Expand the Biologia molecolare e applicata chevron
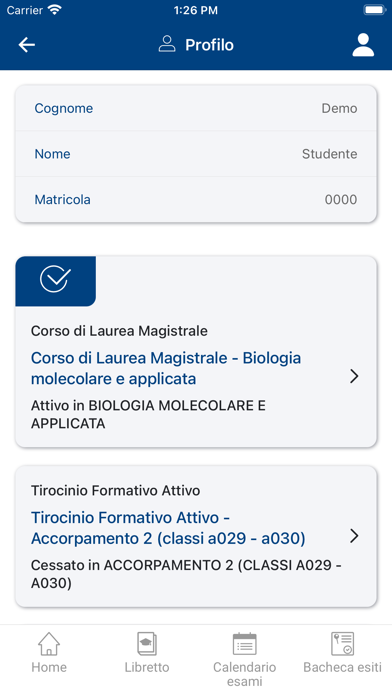Image resolution: width=392 pixels, height=696 pixels. tap(354, 376)
